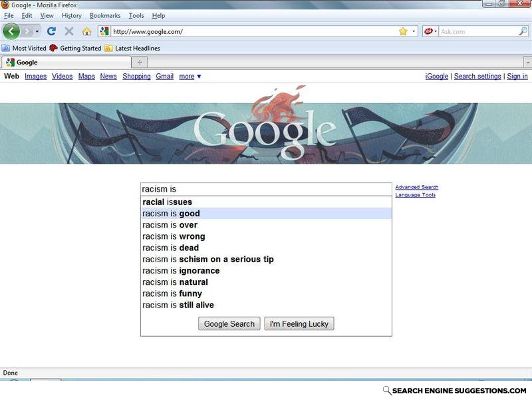
Task: Open a new tab with plus button
Action: [140, 62]
